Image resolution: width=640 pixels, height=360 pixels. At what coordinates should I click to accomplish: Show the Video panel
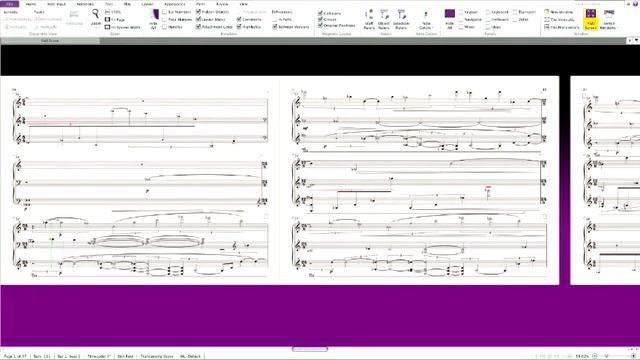[x=520, y=20]
